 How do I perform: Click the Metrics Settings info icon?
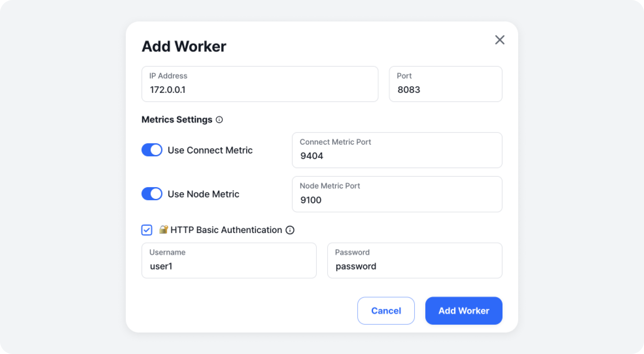coord(219,120)
